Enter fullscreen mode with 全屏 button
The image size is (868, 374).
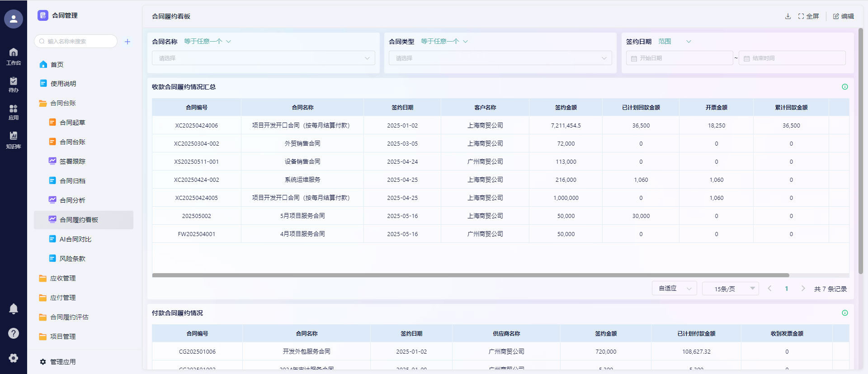(x=808, y=16)
